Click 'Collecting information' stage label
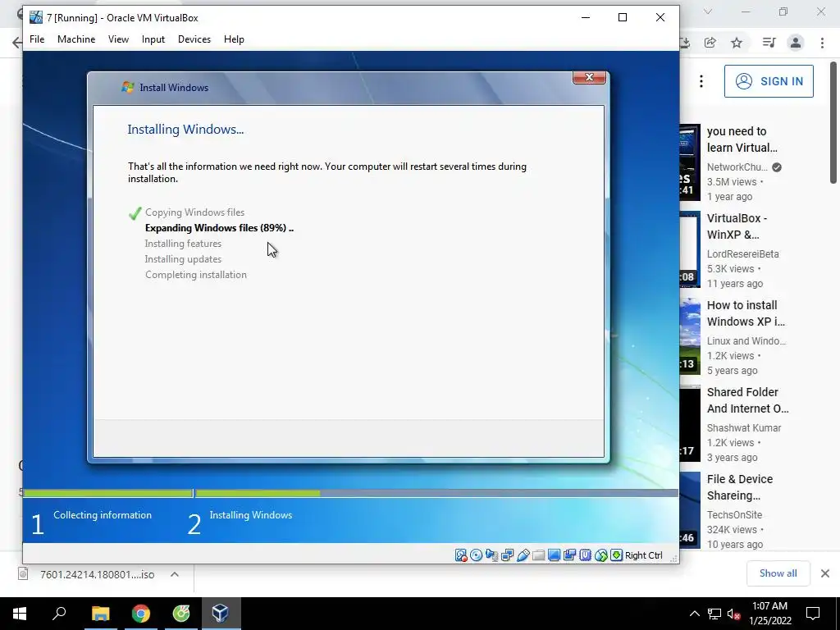This screenshot has width=840, height=630. point(103,515)
